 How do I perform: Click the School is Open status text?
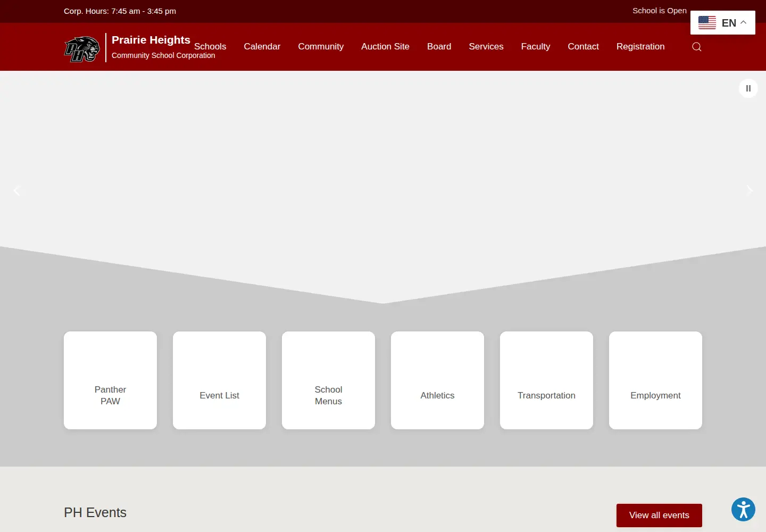click(660, 11)
